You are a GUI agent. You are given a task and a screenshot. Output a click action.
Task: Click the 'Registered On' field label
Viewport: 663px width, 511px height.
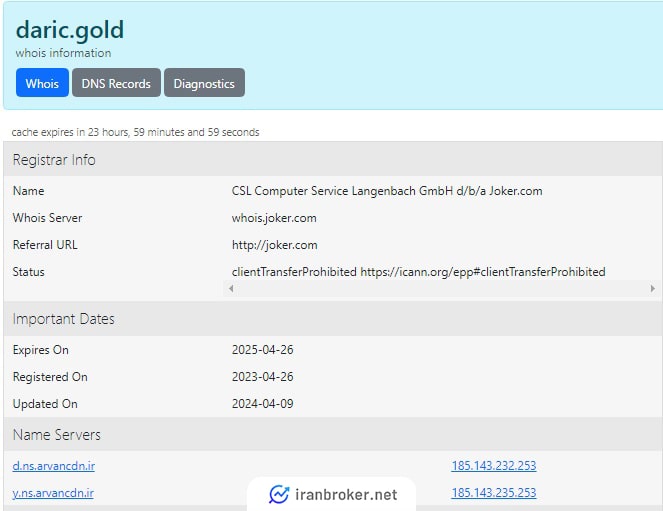(50, 377)
